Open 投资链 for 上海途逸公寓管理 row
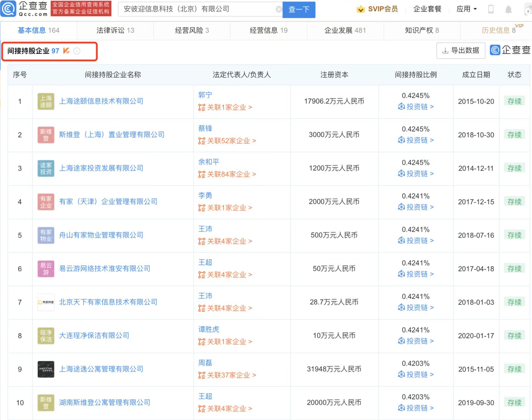 [416, 374]
